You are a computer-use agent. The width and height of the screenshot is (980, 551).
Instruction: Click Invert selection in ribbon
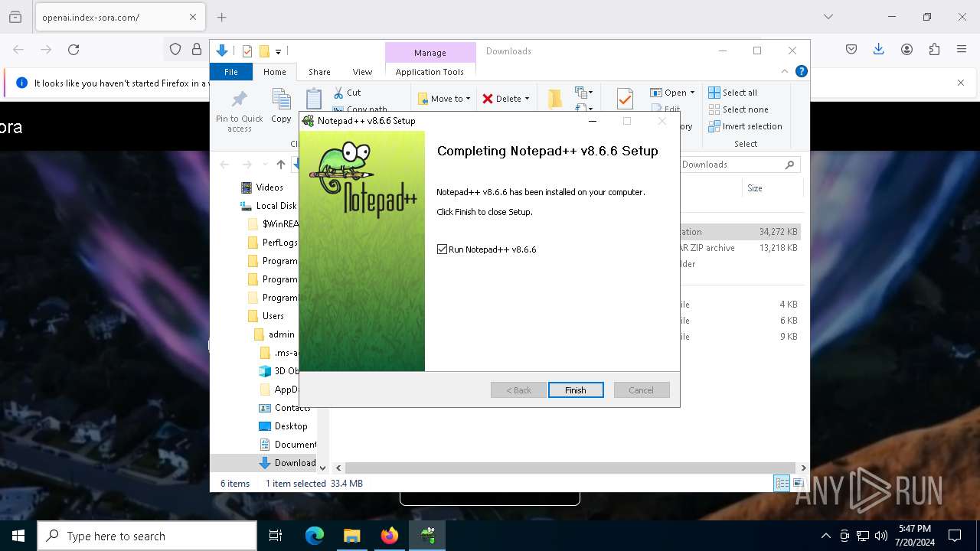click(745, 126)
